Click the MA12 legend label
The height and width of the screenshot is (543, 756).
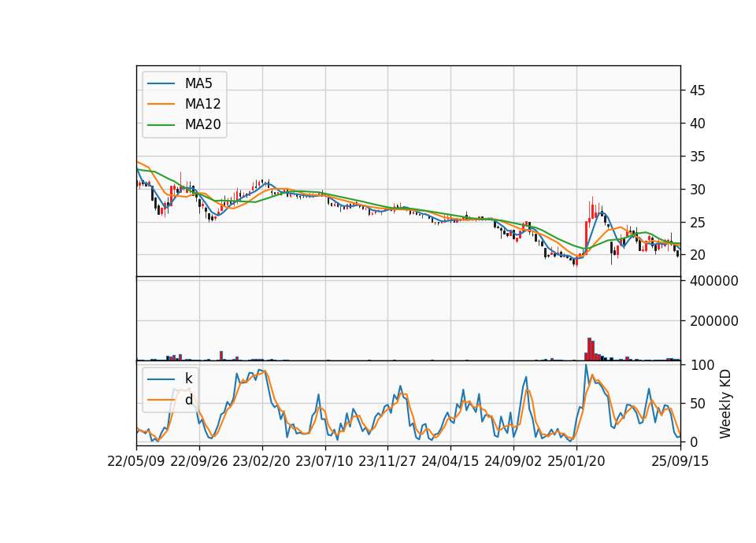[x=202, y=104]
